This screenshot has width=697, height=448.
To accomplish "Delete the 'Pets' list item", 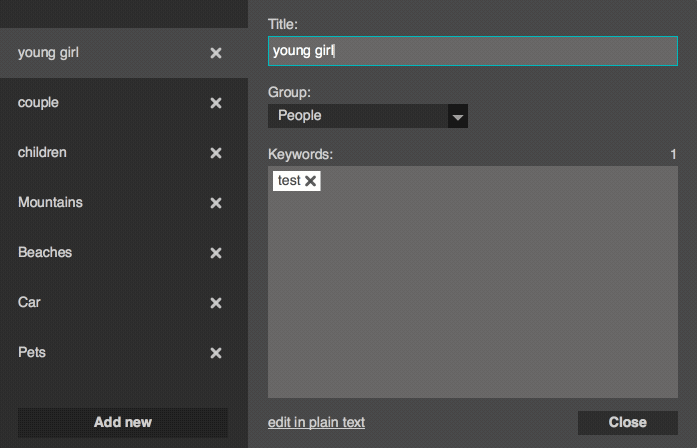I will click(216, 353).
